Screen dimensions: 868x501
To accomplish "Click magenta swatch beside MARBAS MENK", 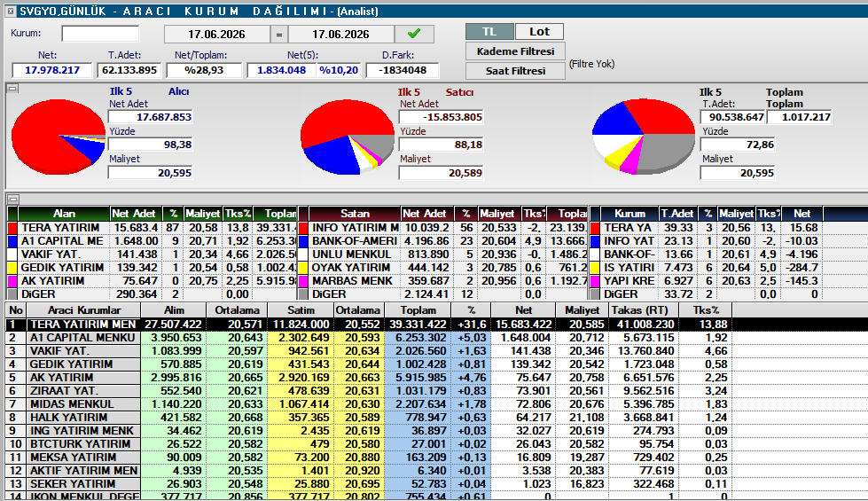I will (x=303, y=281).
